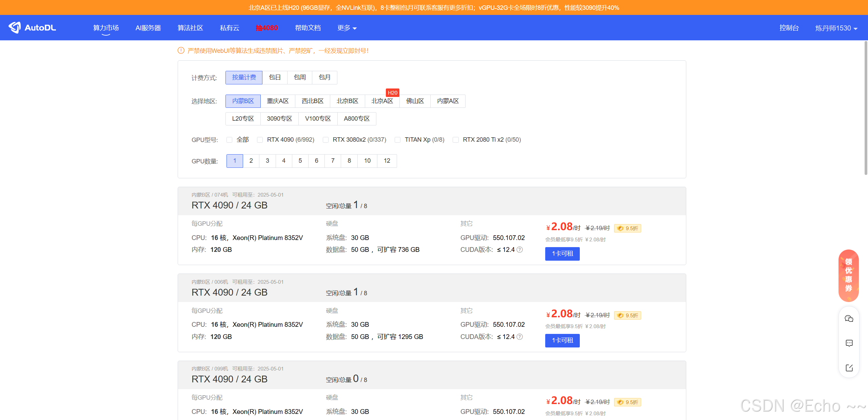Check the RTX 4090 GPU checkbox
Image resolution: width=868 pixels, height=420 pixels.
[260, 140]
